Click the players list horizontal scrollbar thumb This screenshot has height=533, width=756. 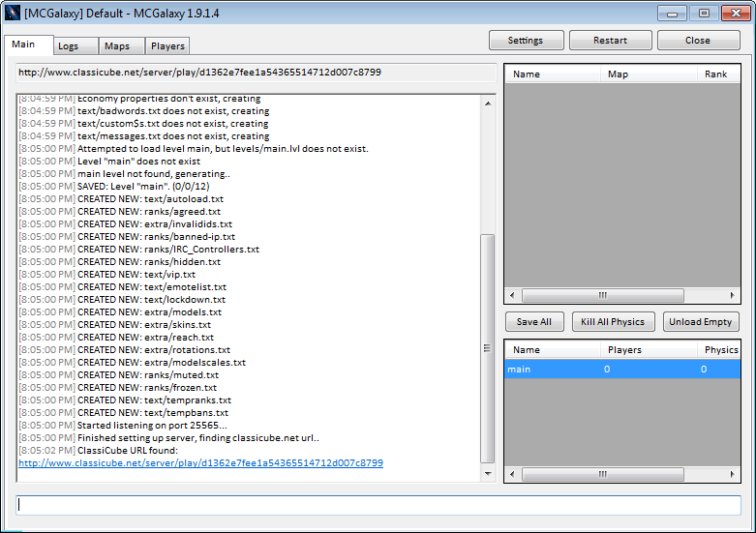pos(603,295)
